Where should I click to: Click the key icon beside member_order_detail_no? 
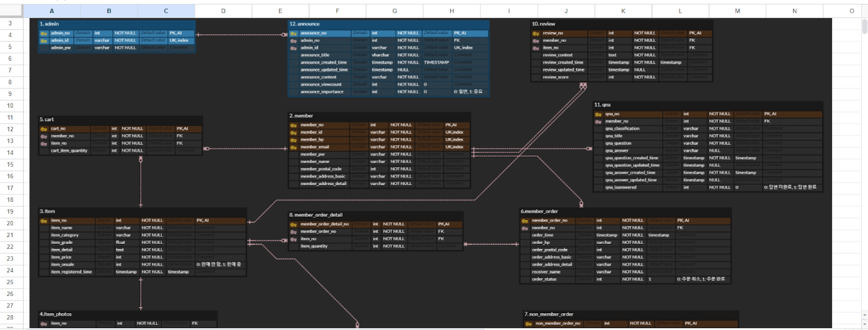[294, 224]
